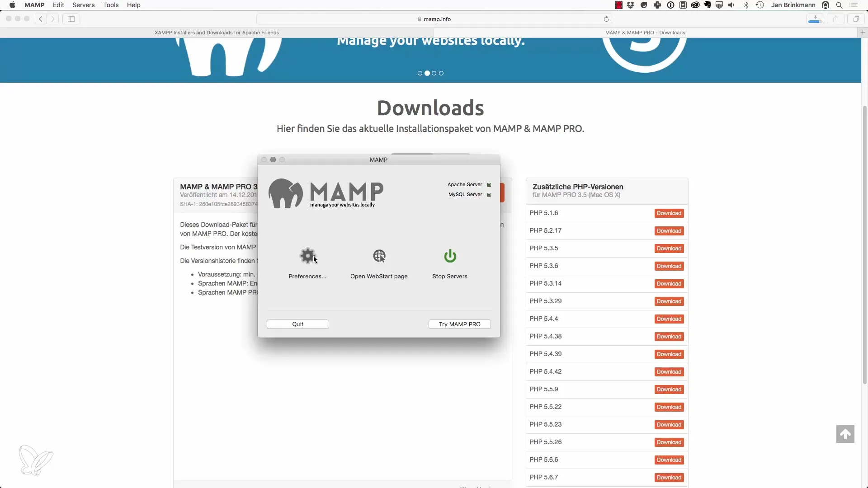868x488 pixels.
Task: Click the Evernote elephant menu bar icon
Action: click(x=708, y=5)
